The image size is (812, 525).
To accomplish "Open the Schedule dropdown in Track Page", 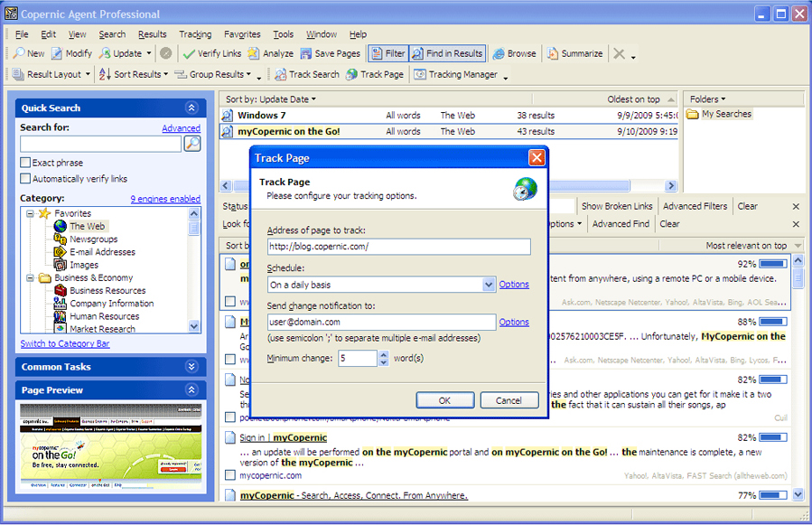I will click(x=489, y=285).
